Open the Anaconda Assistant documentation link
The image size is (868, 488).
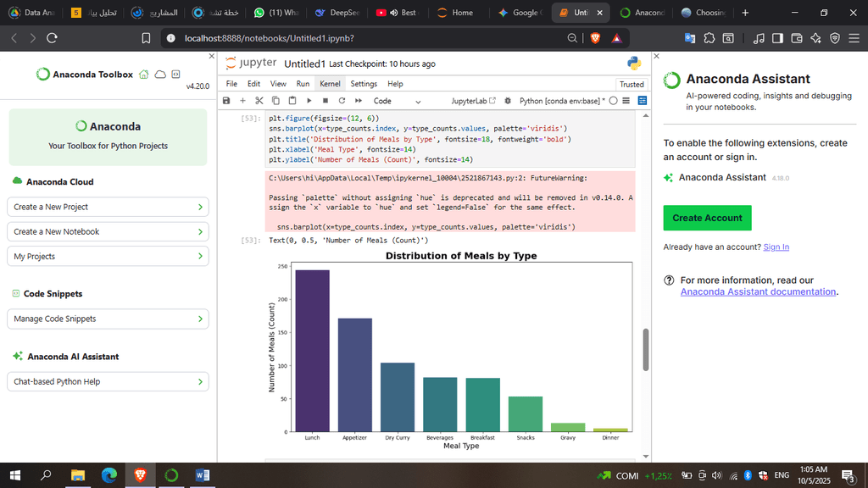[x=758, y=291]
